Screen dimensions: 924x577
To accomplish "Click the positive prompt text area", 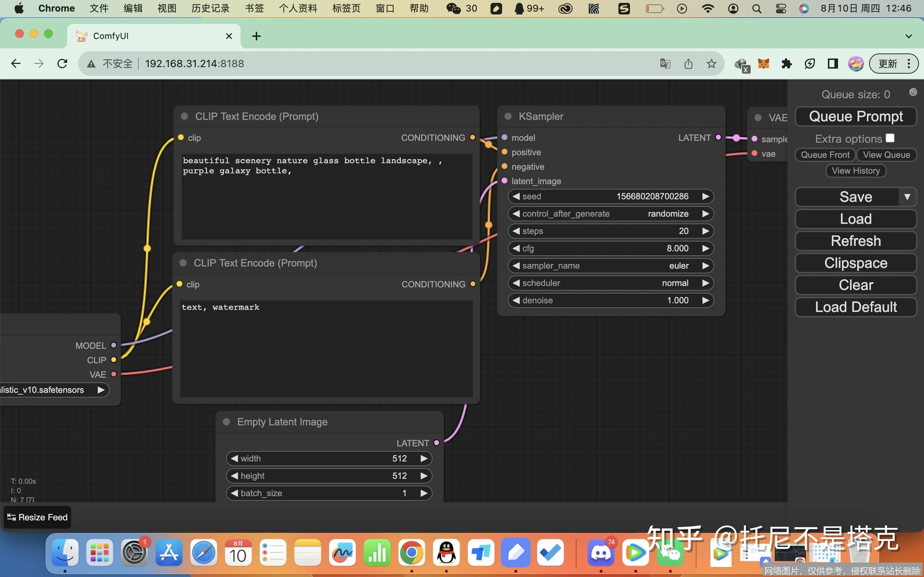I will pyautogui.click(x=327, y=196).
